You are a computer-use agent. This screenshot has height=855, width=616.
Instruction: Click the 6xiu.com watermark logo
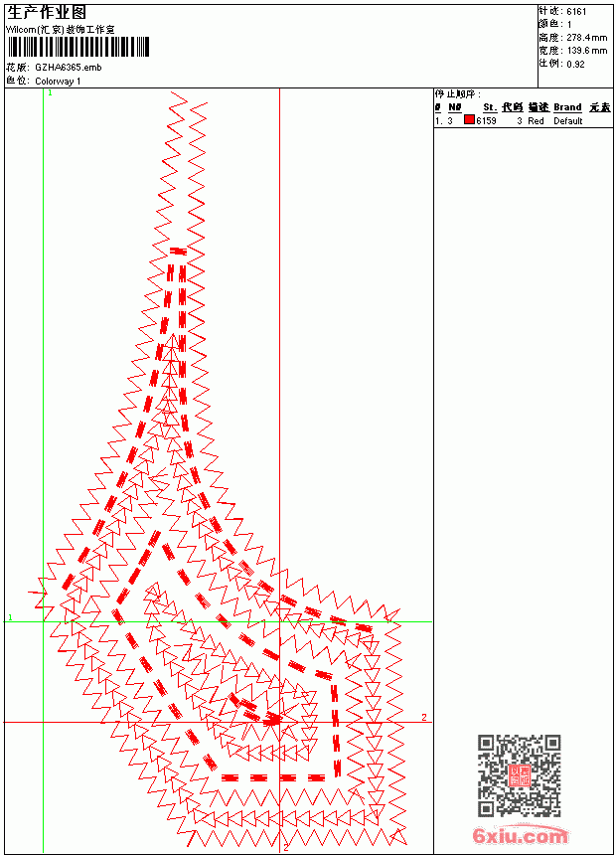point(520,835)
